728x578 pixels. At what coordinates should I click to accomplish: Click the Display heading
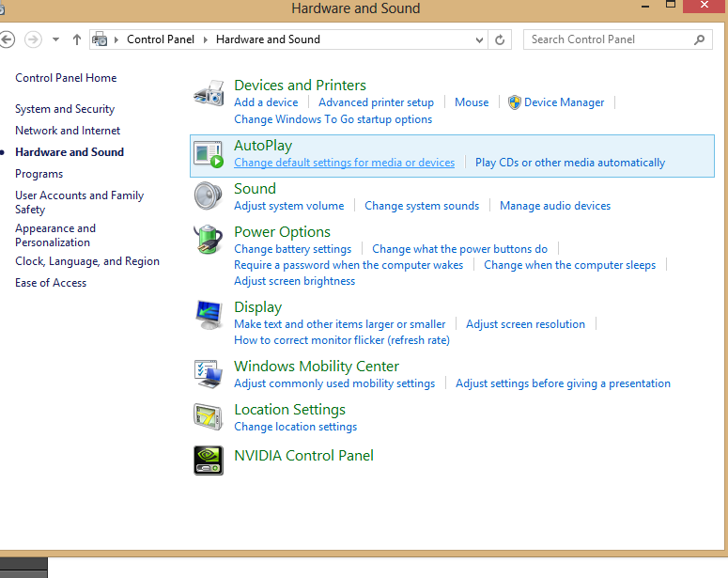click(257, 307)
